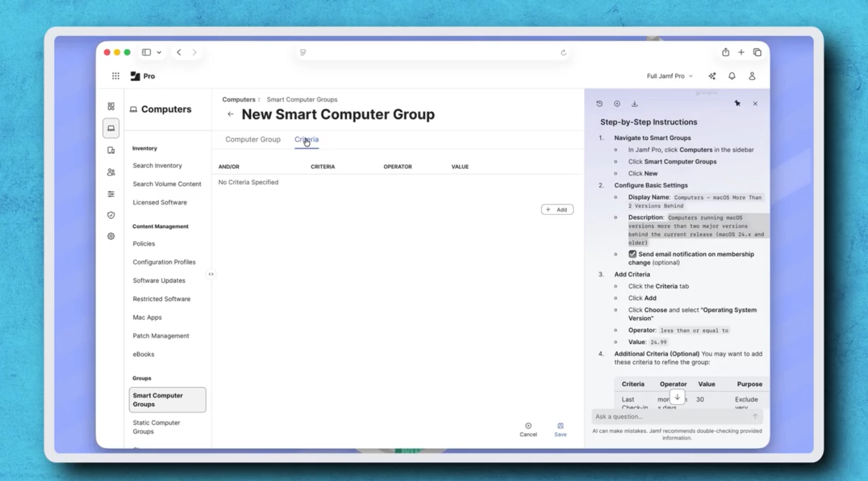Close the assistant panel
The height and width of the screenshot is (481, 868).
pos(755,103)
